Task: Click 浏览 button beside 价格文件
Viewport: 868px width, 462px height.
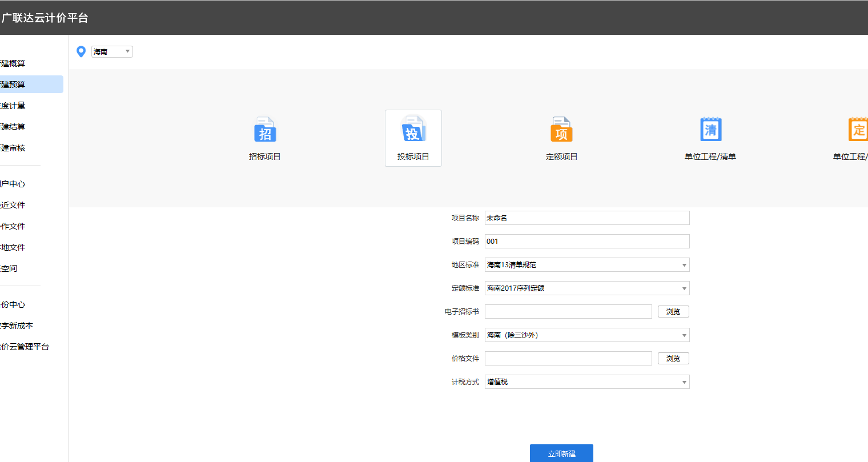Action: [674, 359]
